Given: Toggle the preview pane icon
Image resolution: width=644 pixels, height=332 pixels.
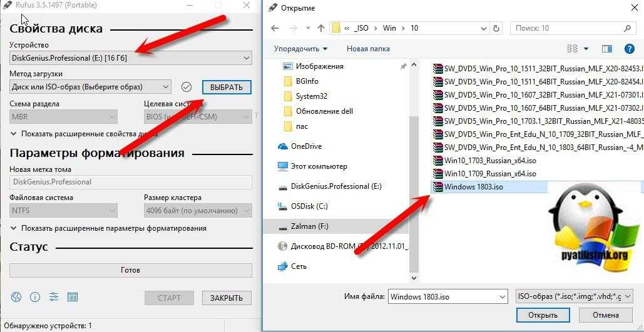Looking at the screenshot, I should [607, 49].
